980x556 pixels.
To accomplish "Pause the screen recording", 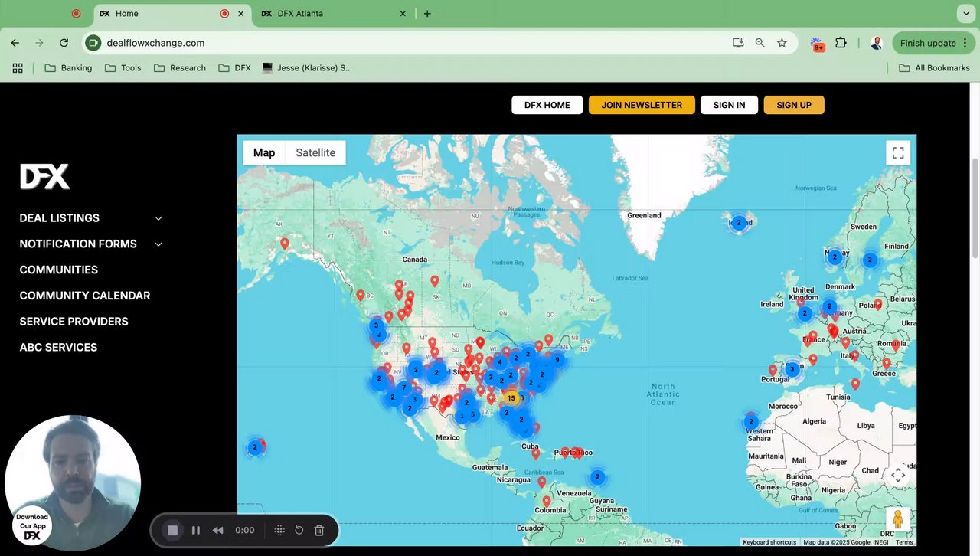I will 196,530.
